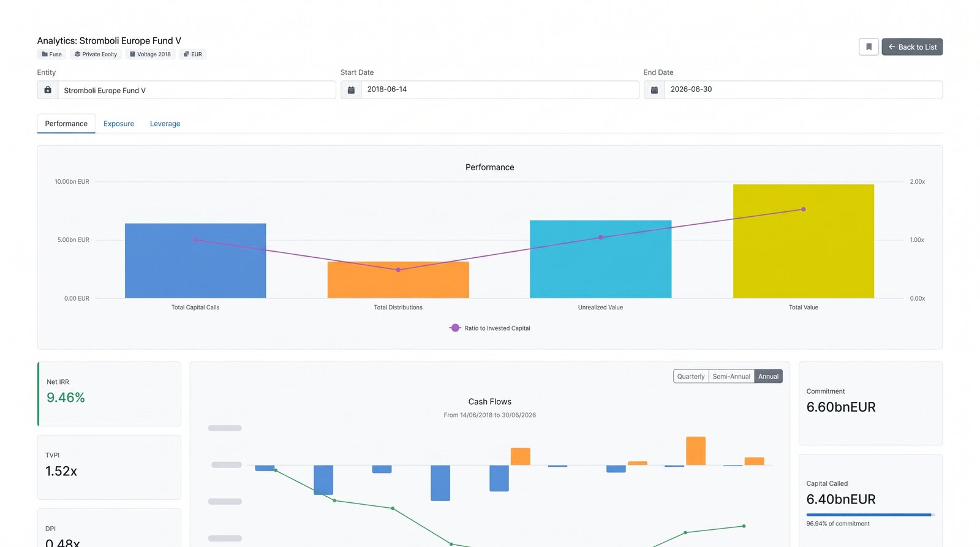980x547 pixels.
Task: Click the '96.94% of commitment' text
Action: [838, 524]
